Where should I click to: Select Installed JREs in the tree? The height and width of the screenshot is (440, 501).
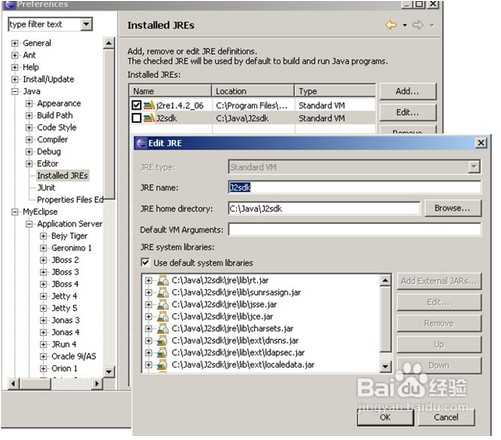[62, 176]
